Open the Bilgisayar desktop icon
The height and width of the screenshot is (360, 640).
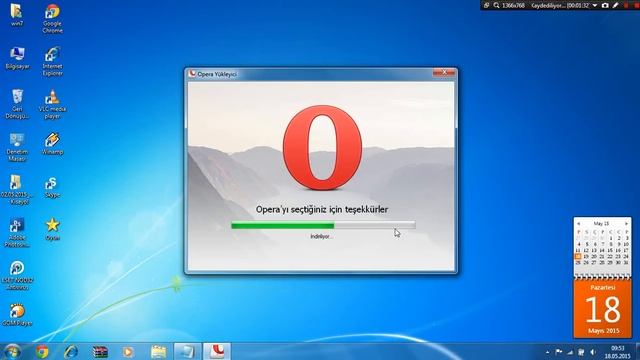[17, 58]
